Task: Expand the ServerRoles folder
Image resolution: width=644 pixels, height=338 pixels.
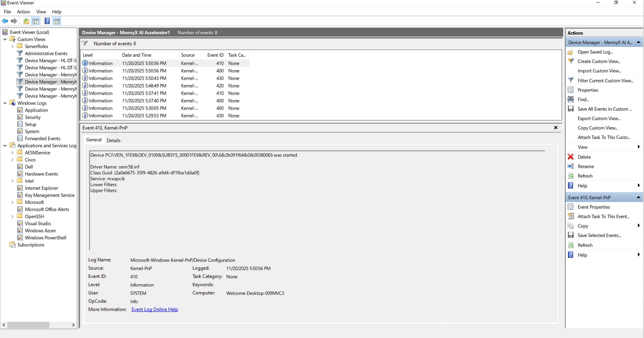Action: click(x=12, y=46)
